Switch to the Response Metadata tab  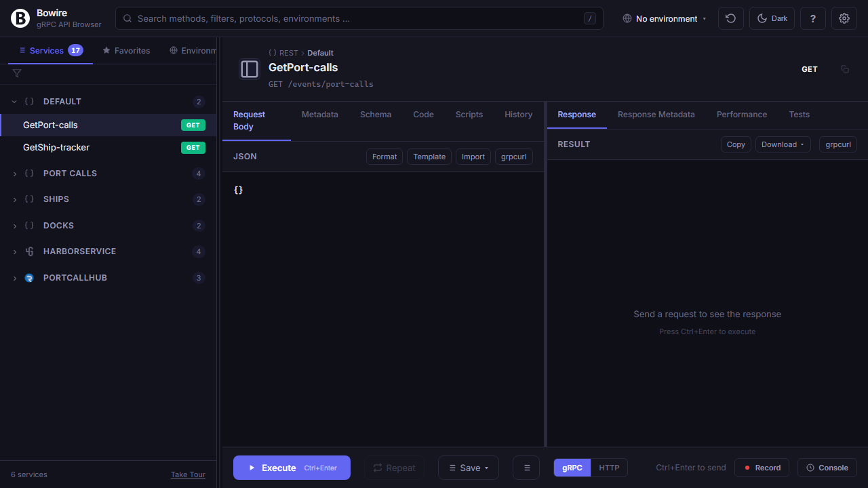pyautogui.click(x=656, y=115)
